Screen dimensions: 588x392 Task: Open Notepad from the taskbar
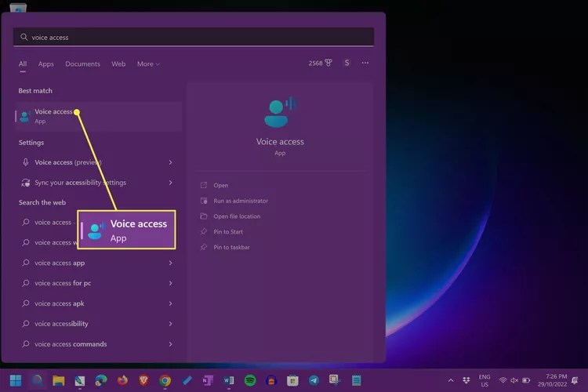click(x=356, y=380)
